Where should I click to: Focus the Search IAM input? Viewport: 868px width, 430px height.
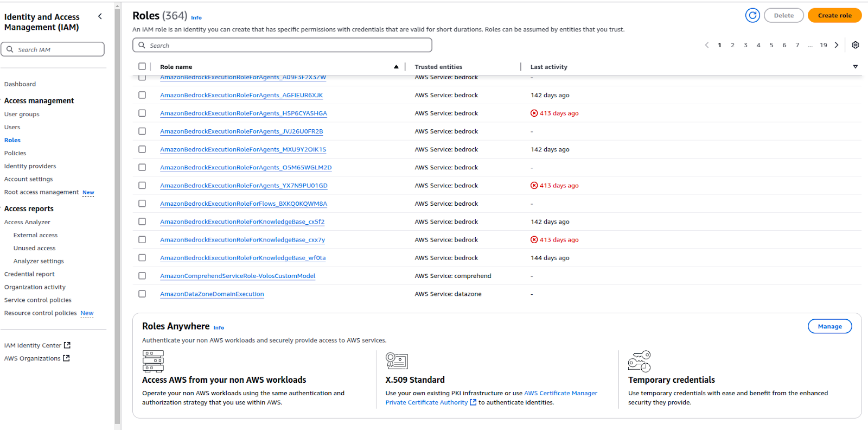coord(53,49)
